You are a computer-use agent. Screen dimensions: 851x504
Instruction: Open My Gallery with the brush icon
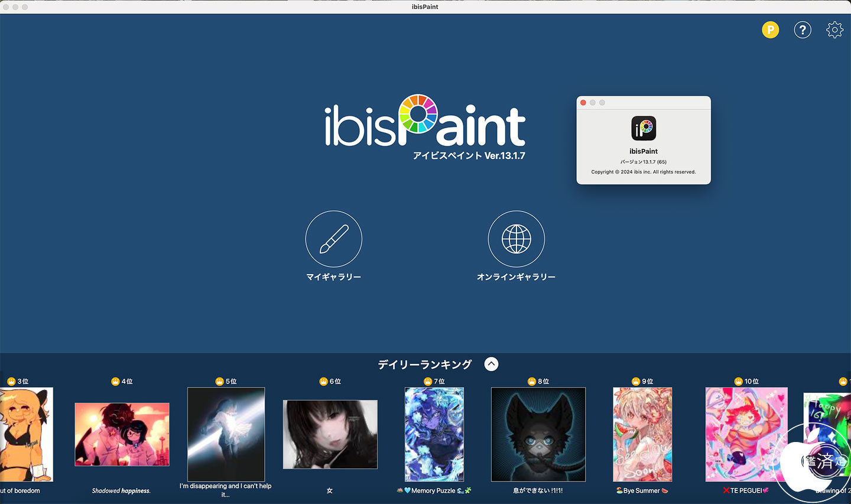(x=334, y=239)
